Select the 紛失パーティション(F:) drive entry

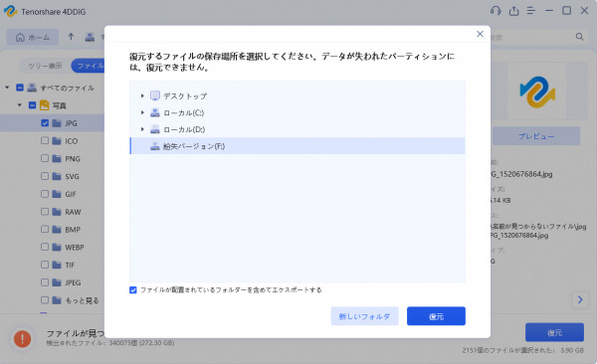[298, 146]
